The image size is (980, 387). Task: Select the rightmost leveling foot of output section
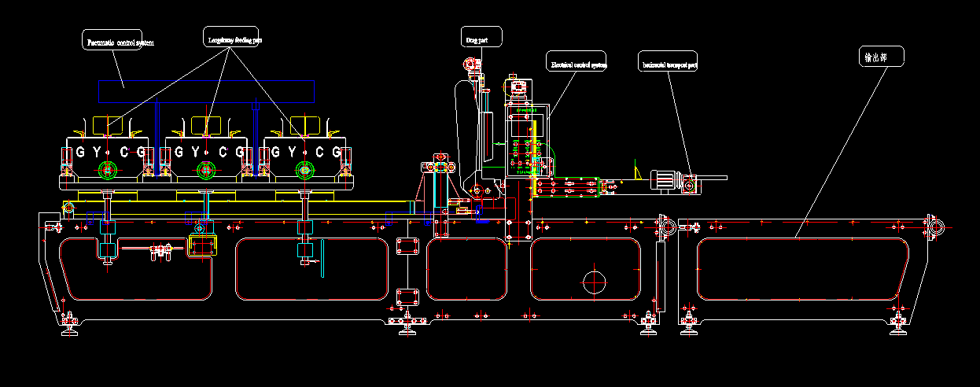[x=897, y=322]
